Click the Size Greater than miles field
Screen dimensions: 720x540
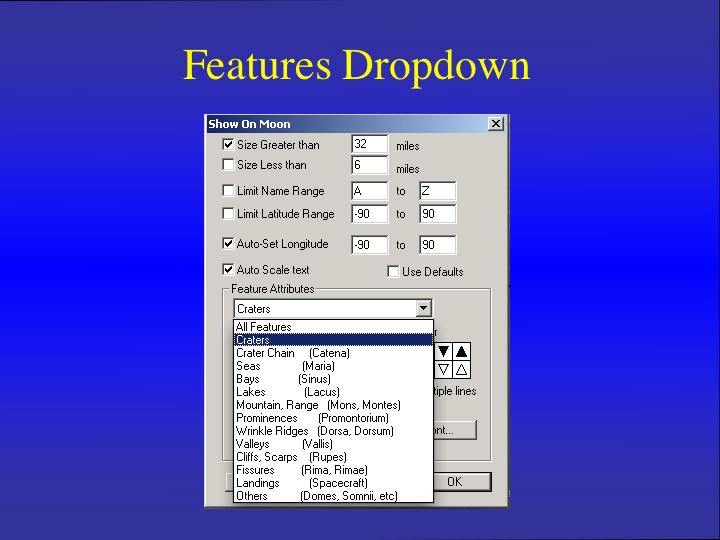[368, 145]
